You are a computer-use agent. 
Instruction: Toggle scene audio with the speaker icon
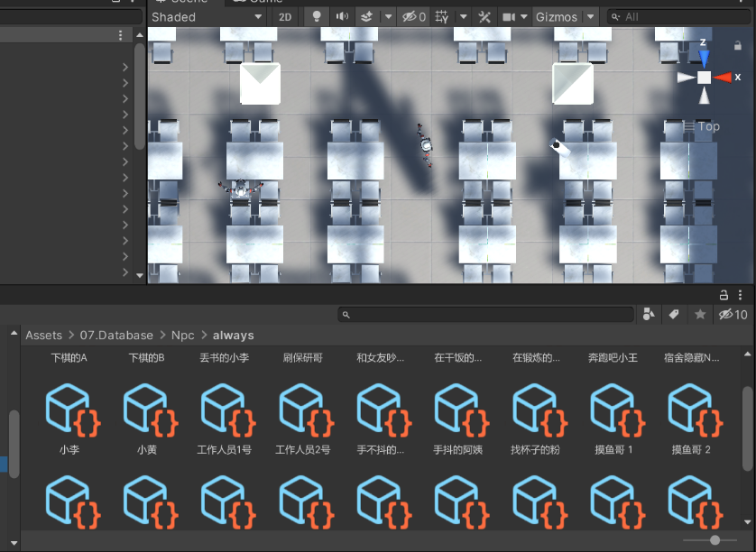[342, 17]
